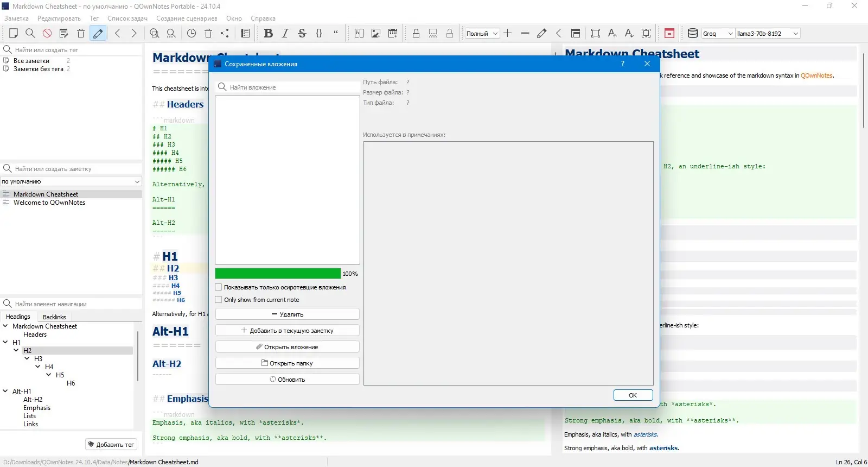
Task: Open the Groq AI backend dropdown
Action: [x=718, y=34]
